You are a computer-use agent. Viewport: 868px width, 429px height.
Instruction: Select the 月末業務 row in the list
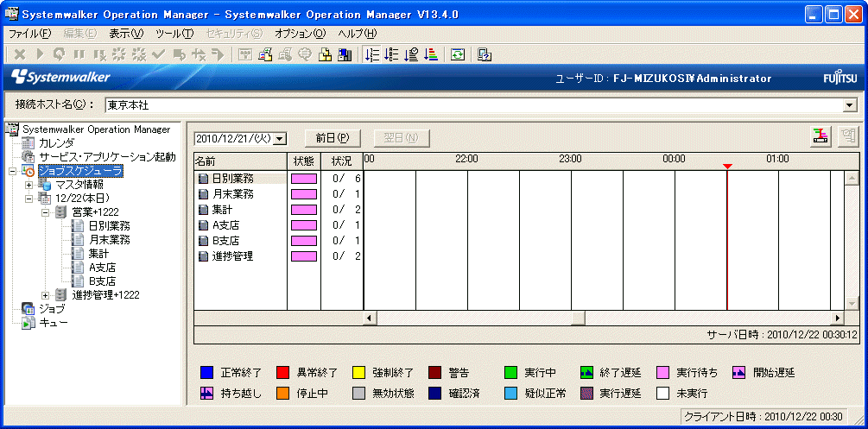click(x=233, y=194)
